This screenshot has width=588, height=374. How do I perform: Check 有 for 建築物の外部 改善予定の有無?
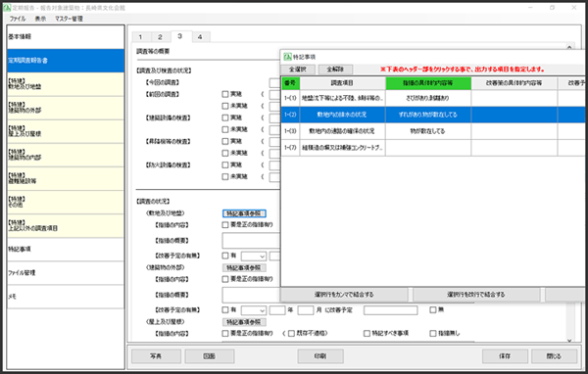point(225,310)
